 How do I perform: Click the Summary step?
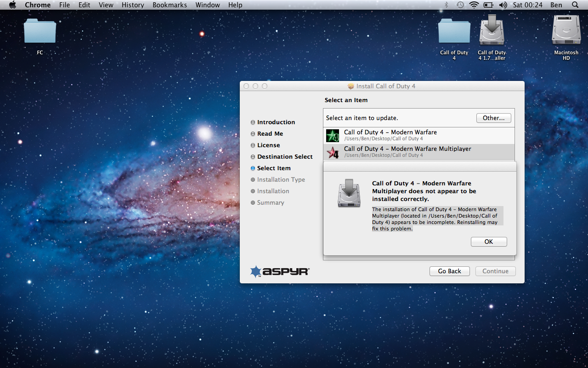pyautogui.click(x=271, y=203)
